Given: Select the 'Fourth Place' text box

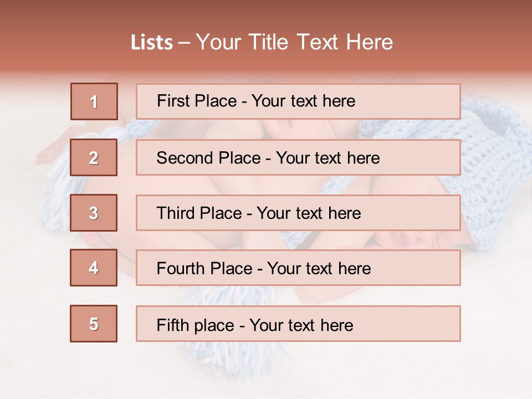Looking at the screenshot, I should pyautogui.click(x=298, y=268).
